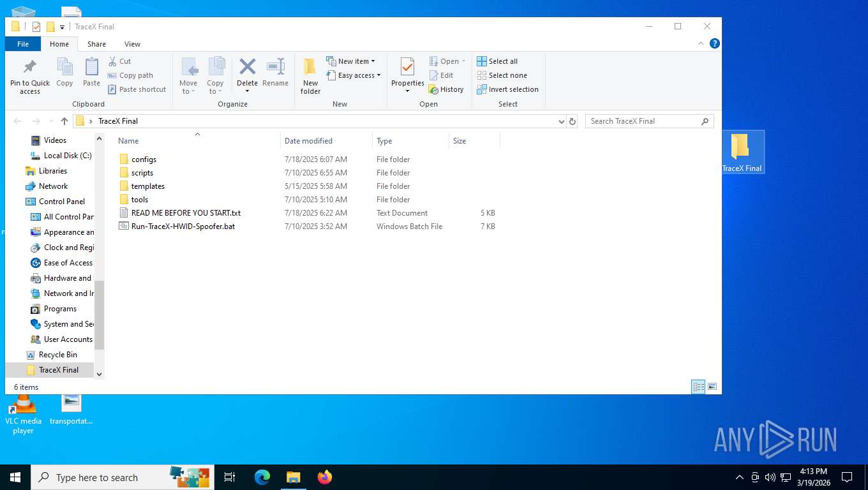Create a New folder from the ribbon
The height and width of the screenshot is (490, 868).
[311, 77]
